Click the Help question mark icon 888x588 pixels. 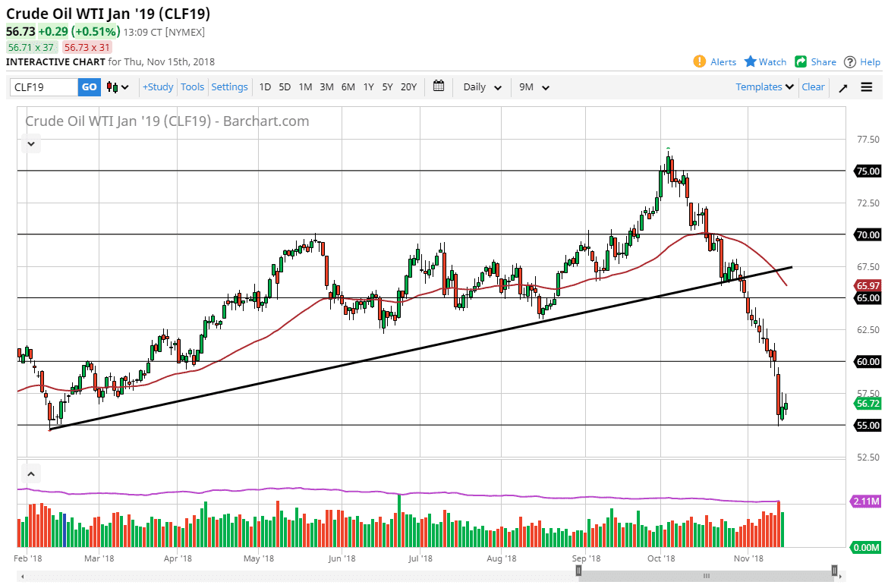point(850,61)
